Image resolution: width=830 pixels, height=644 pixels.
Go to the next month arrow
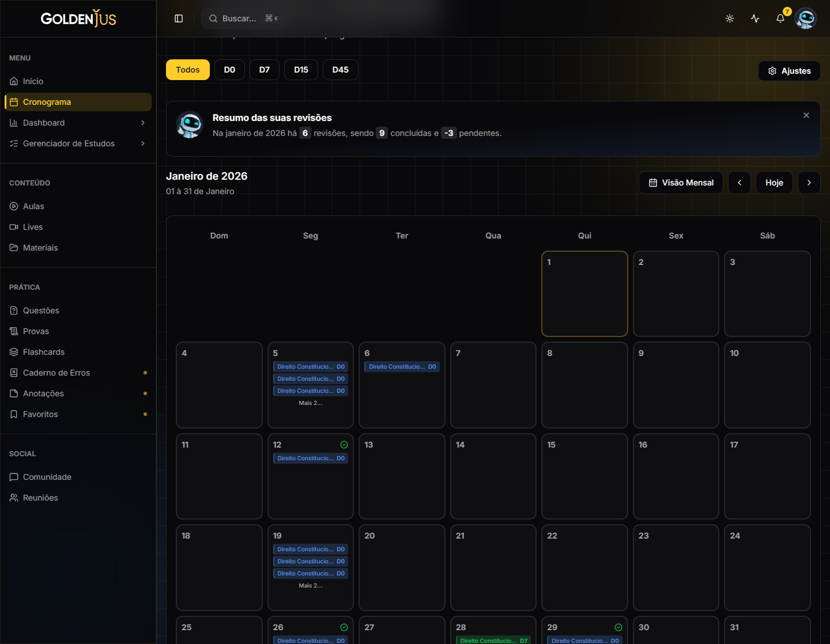[x=809, y=183]
